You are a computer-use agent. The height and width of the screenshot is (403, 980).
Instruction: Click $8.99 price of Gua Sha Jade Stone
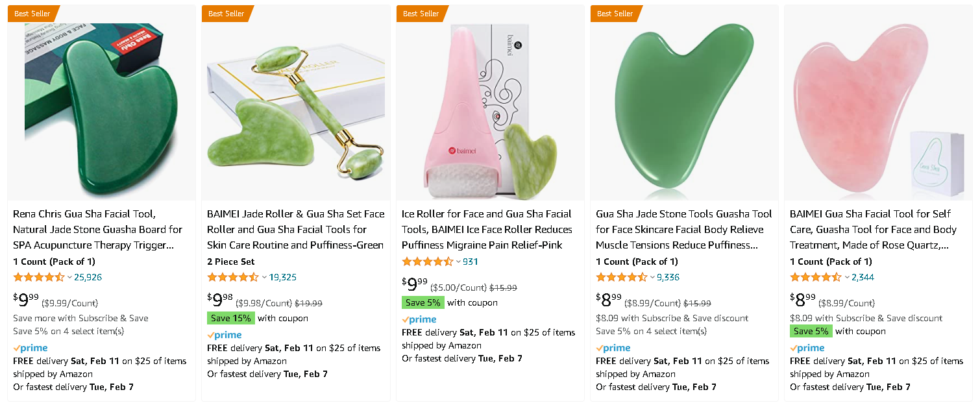point(608,300)
